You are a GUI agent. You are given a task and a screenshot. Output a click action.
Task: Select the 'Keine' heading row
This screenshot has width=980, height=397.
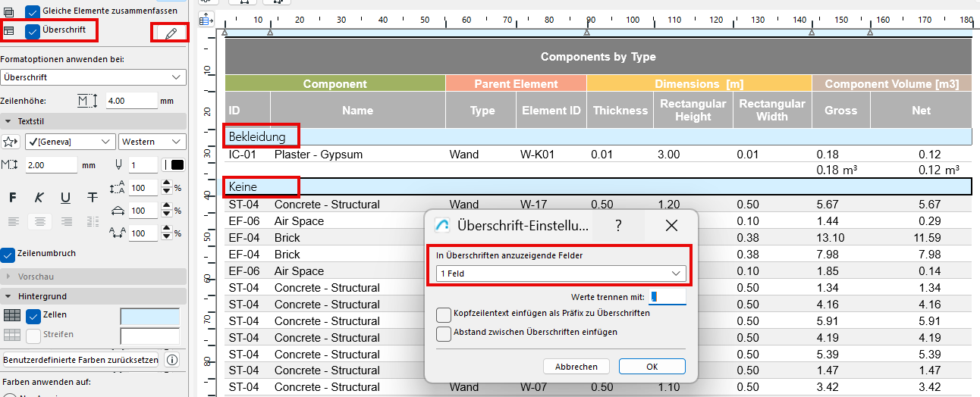coord(598,186)
